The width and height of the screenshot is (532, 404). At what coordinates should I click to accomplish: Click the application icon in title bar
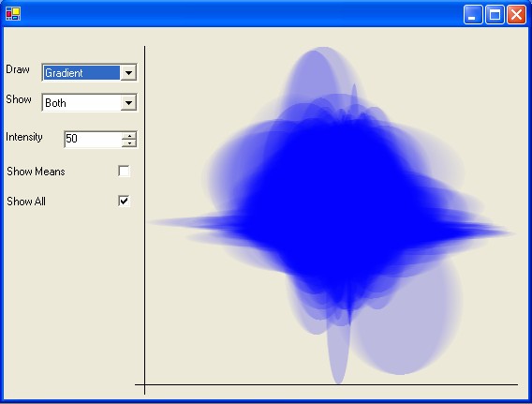[13, 13]
